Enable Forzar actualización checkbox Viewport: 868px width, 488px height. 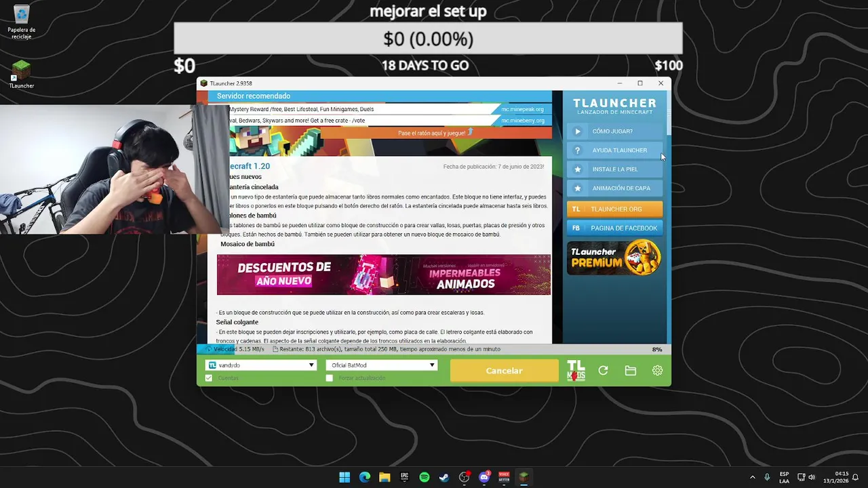click(330, 378)
